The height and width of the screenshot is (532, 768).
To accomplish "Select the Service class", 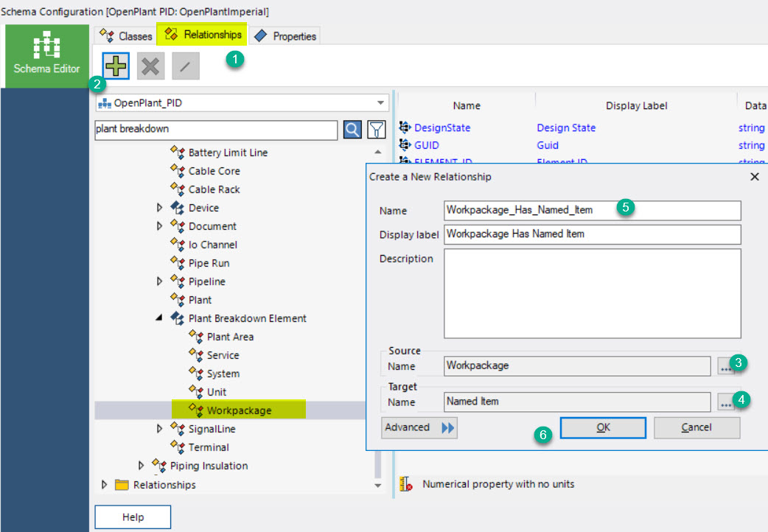I will [223, 355].
